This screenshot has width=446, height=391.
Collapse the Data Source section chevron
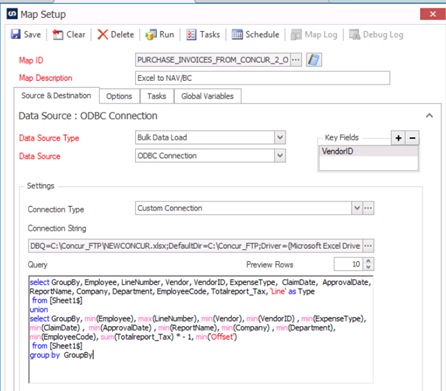(429, 116)
